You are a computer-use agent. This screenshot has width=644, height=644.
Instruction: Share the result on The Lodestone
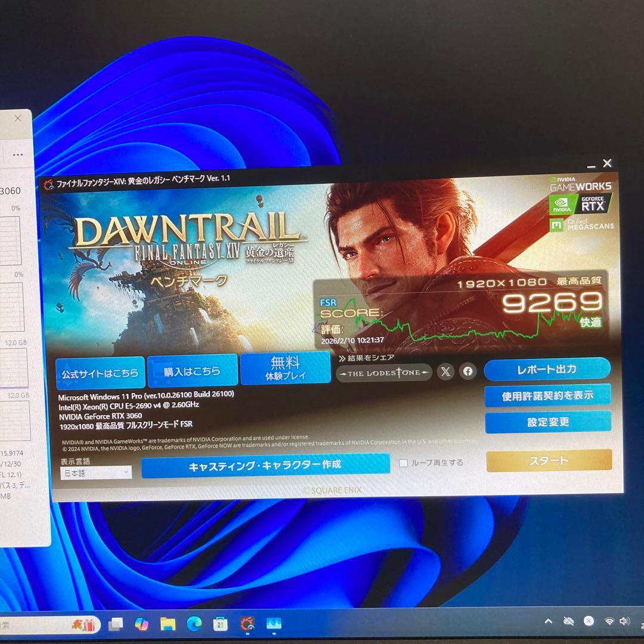[x=383, y=372]
